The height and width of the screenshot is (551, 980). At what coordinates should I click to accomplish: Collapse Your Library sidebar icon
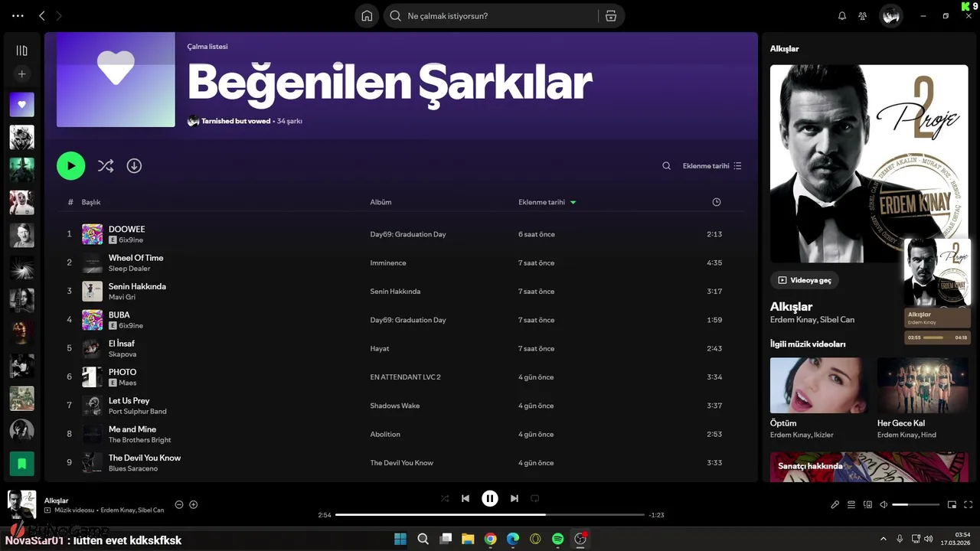coord(21,51)
